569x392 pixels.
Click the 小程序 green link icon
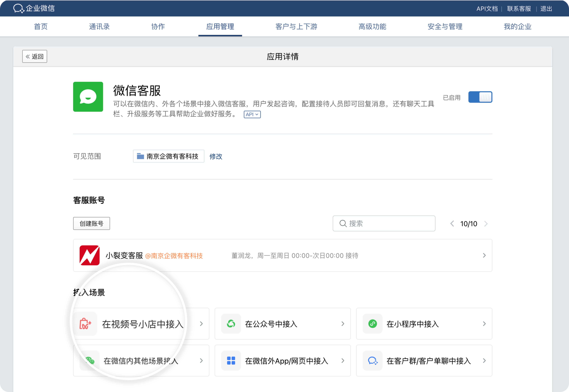pos(372,324)
